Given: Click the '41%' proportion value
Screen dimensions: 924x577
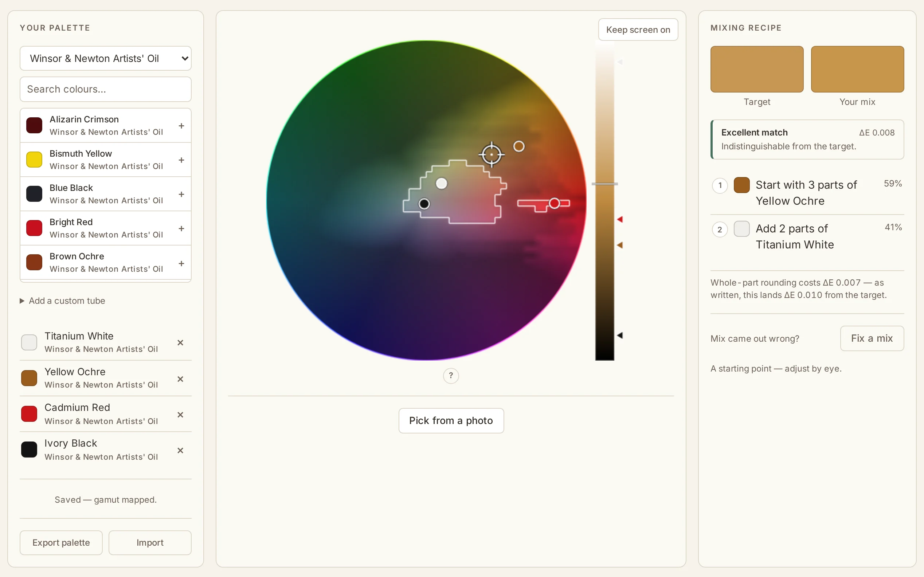Looking at the screenshot, I should pos(893,227).
